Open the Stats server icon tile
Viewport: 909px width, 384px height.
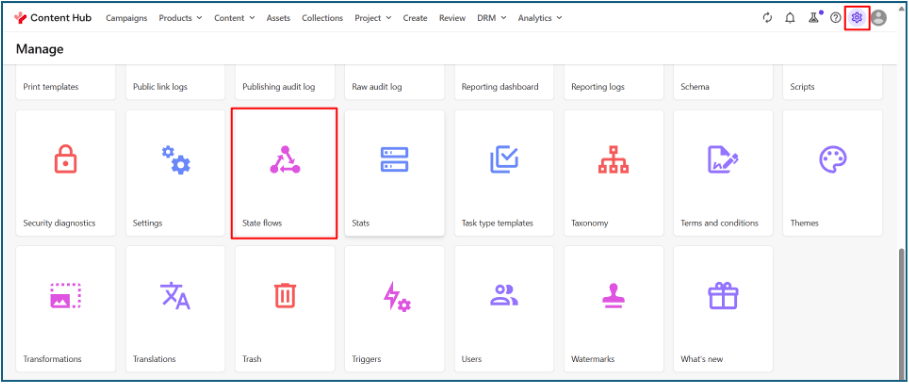pos(394,173)
